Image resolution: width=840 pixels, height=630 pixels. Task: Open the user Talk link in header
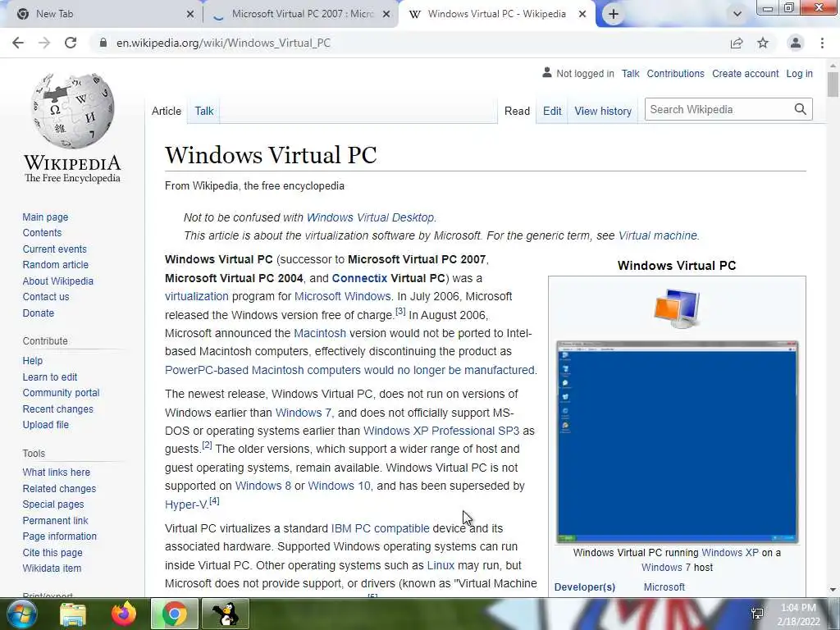coord(631,73)
